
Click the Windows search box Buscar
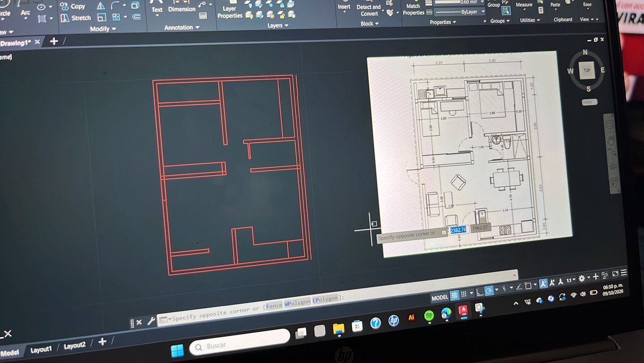click(239, 343)
